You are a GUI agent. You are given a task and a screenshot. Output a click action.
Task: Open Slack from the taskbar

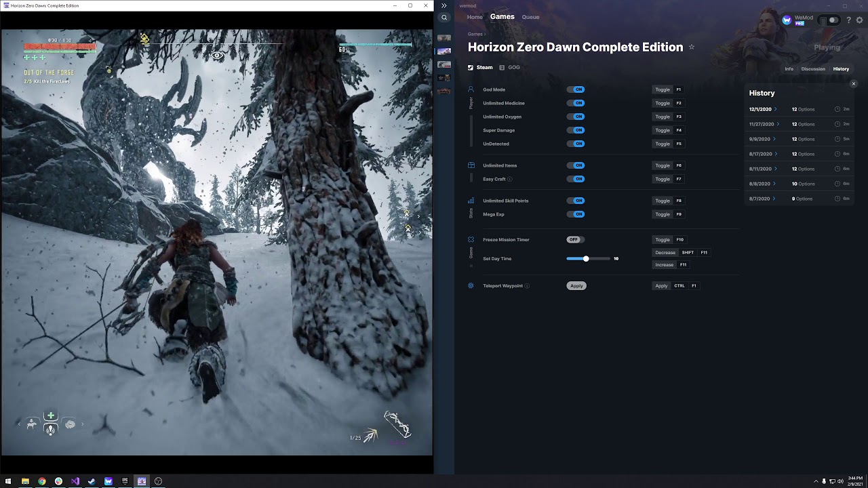point(58,481)
